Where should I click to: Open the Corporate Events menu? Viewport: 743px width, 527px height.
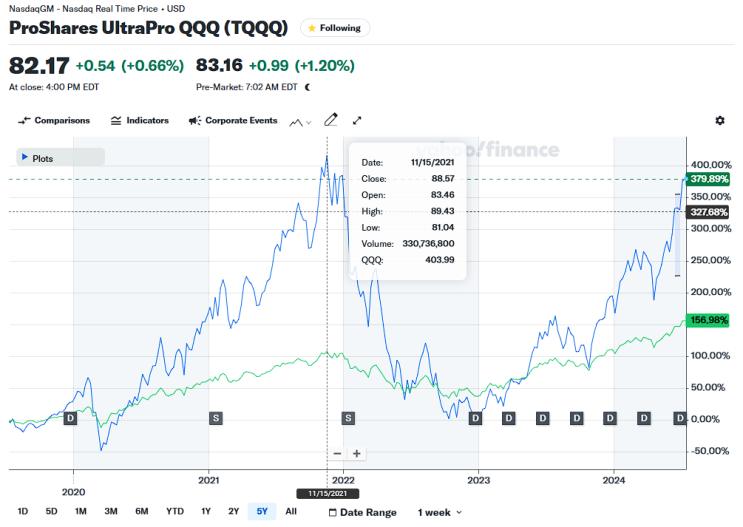pyautogui.click(x=233, y=121)
